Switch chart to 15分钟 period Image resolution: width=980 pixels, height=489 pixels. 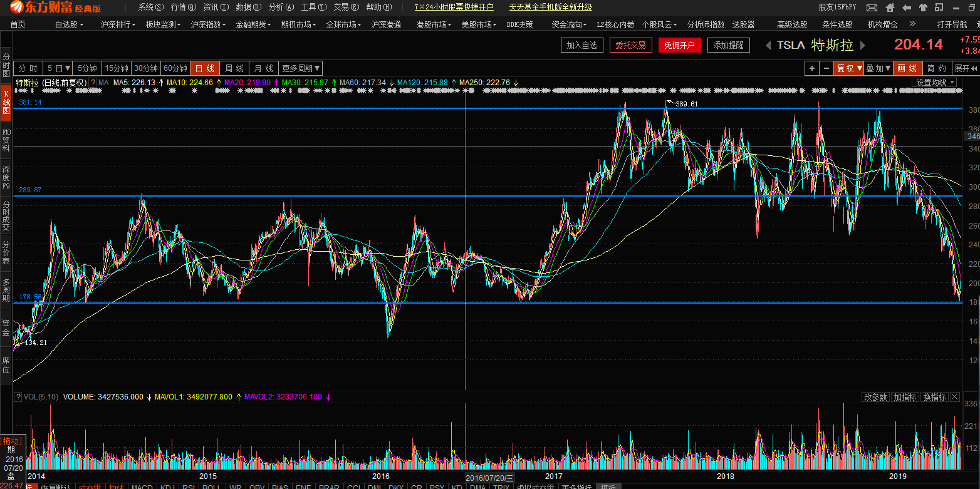(x=117, y=68)
